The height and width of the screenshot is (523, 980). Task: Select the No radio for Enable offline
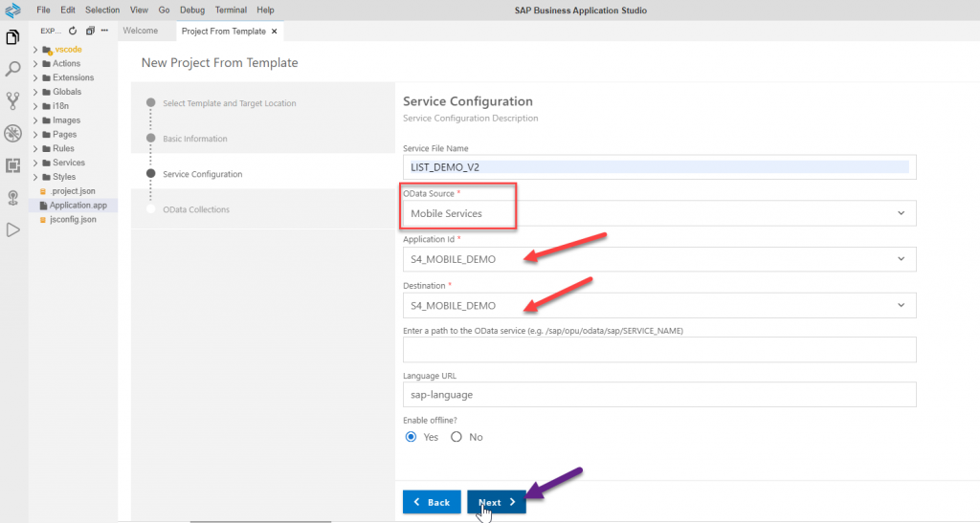[457, 437]
